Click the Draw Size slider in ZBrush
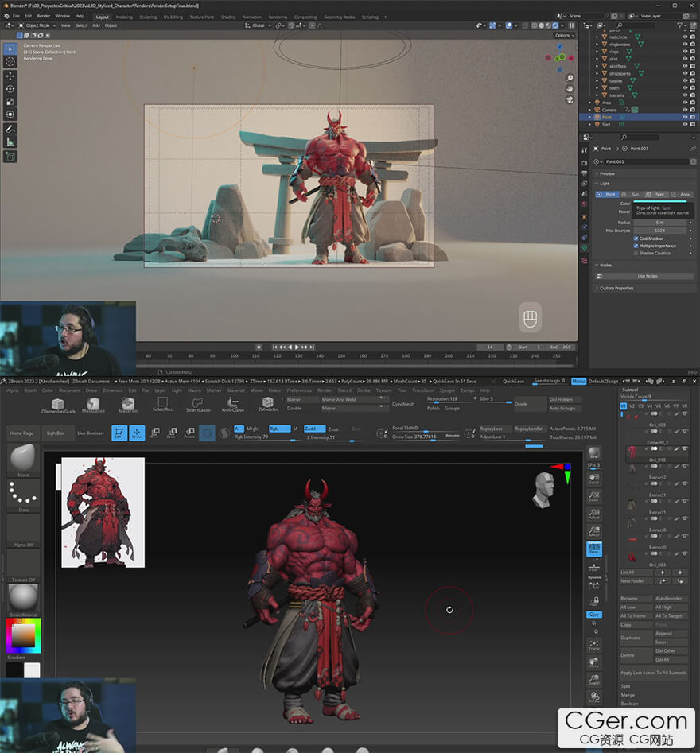The height and width of the screenshot is (753, 700). (x=426, y=437)
